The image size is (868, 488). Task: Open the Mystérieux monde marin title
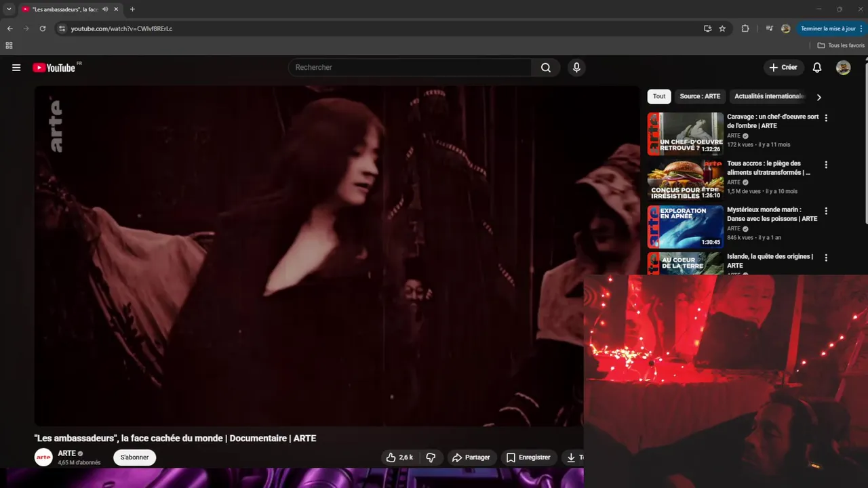(x=772, y=214)
